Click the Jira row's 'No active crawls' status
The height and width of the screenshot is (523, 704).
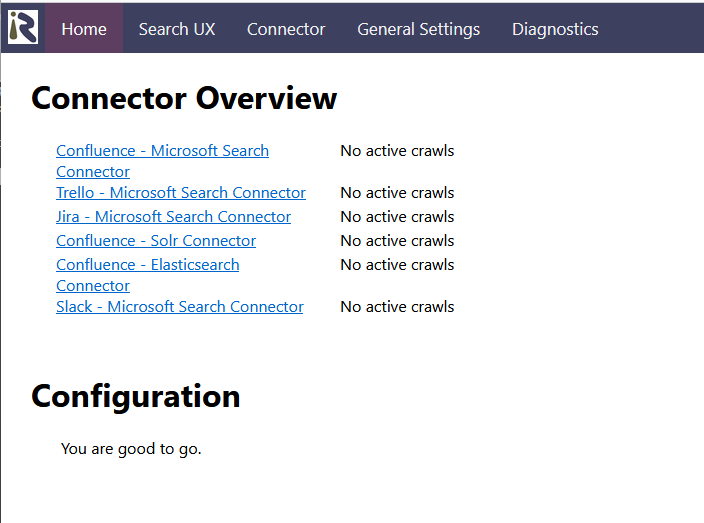(x=397, y=217)
